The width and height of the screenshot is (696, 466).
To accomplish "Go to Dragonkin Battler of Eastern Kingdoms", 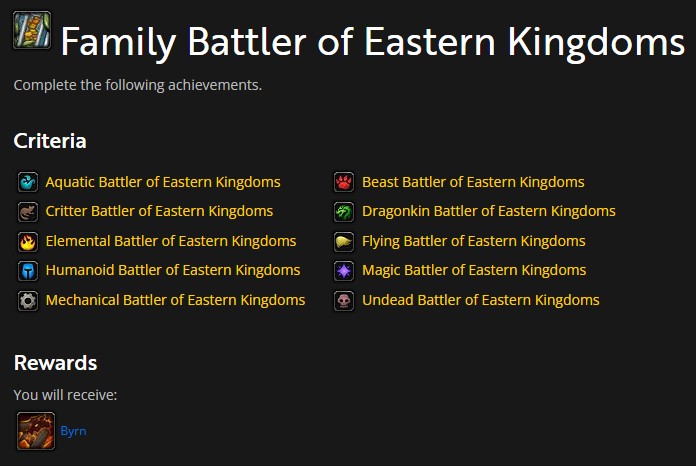I will pos(489,211).
